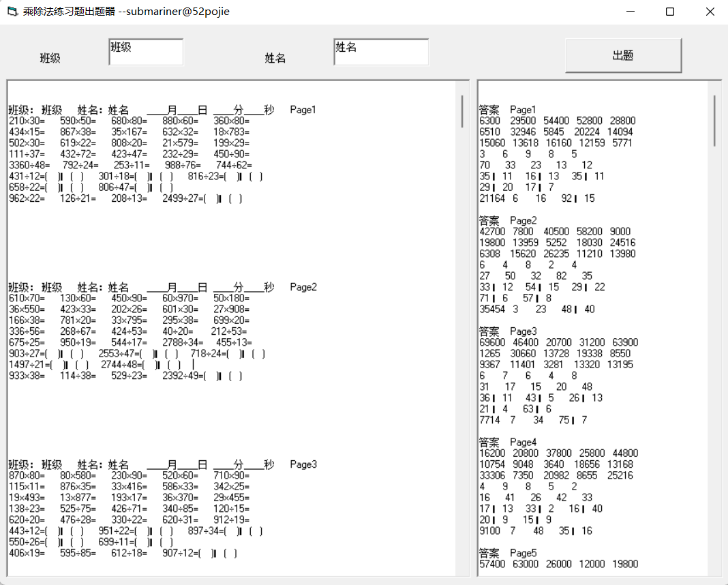The image size is (728, 585).
Task: Click answer 35454 in Page2 answers
Action: tap(492, 309)
